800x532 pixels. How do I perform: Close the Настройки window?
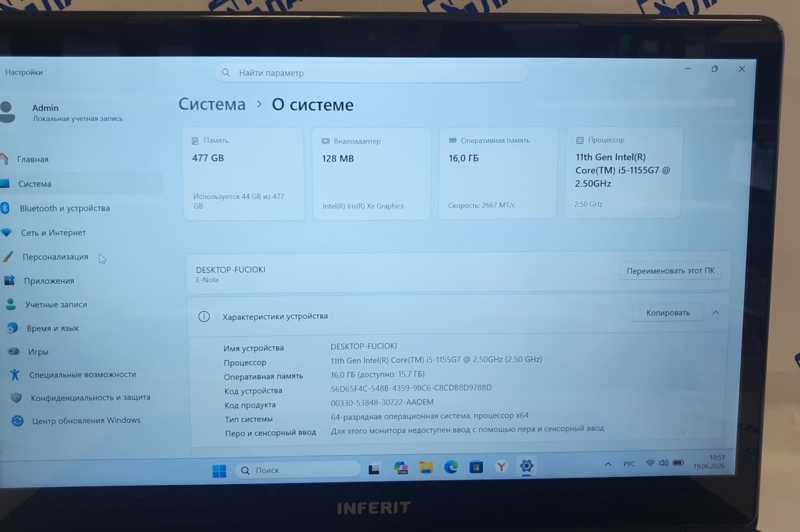742,69
